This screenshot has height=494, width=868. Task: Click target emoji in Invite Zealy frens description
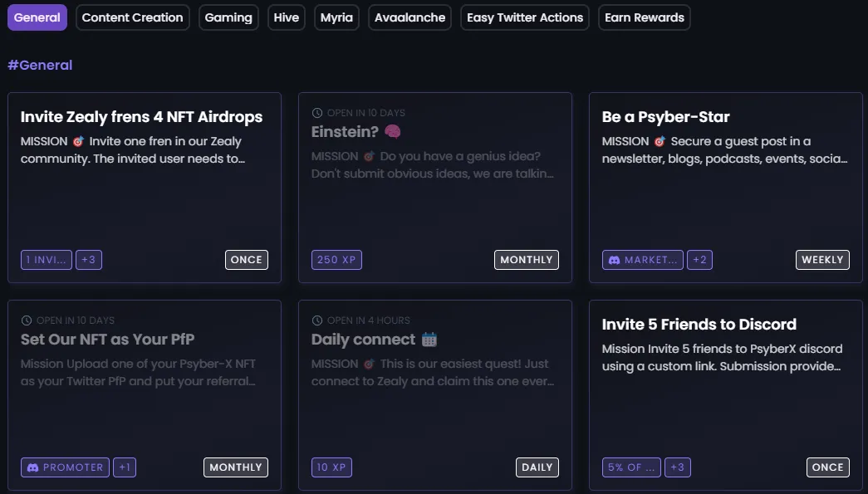click(79, 142)
